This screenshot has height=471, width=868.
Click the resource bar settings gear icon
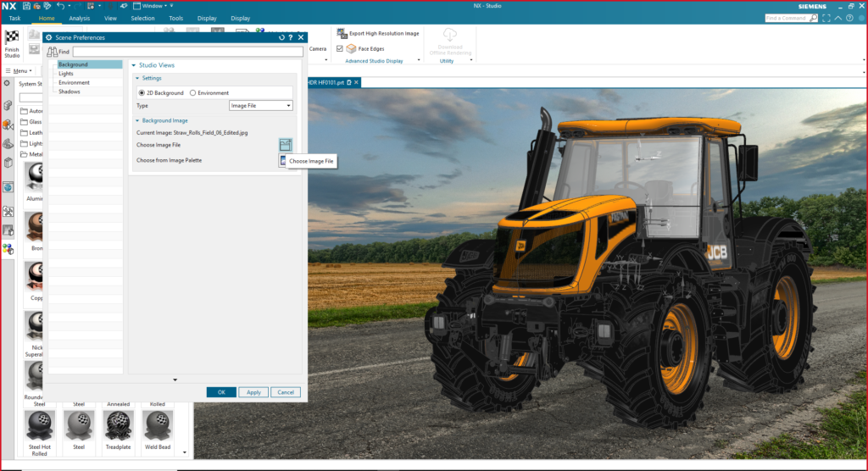(7, 84)
